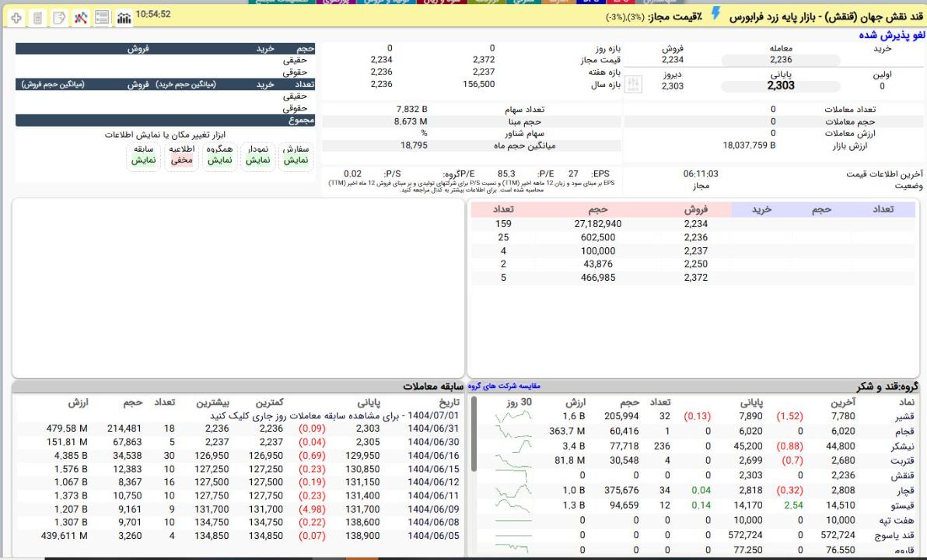Open the قشیر symbol in the group table
The width and height of the screenshot is (927, 560).
(x=905, y=416)
